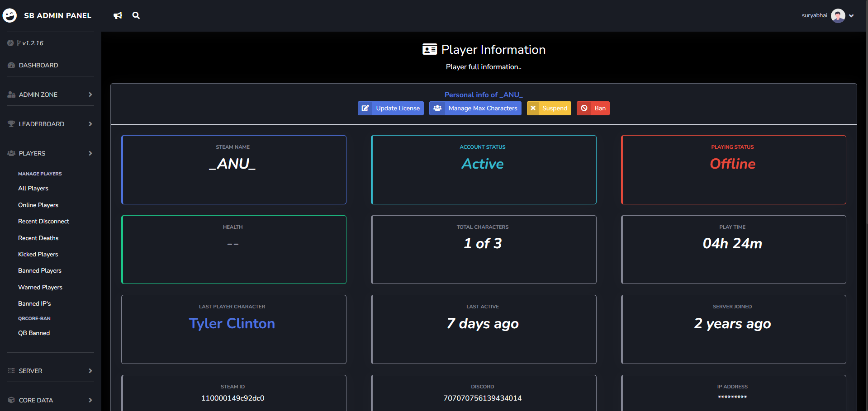Click the Leaderboard trophy icon
Viewport: 868px width, 411px height.
(x=11, y=124)
